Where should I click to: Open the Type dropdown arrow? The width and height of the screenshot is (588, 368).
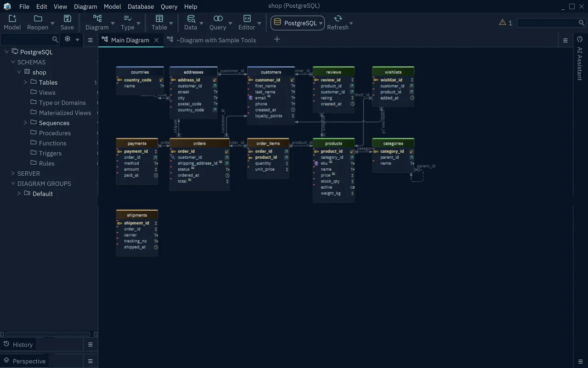139,23
